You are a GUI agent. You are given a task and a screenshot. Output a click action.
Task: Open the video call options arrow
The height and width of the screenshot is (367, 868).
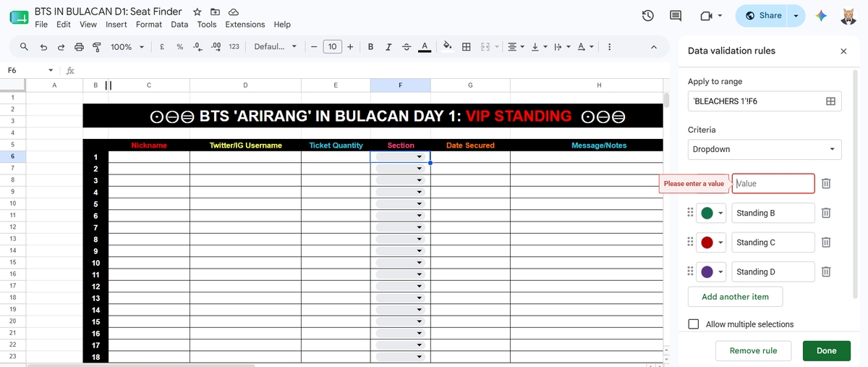[721, 16]
